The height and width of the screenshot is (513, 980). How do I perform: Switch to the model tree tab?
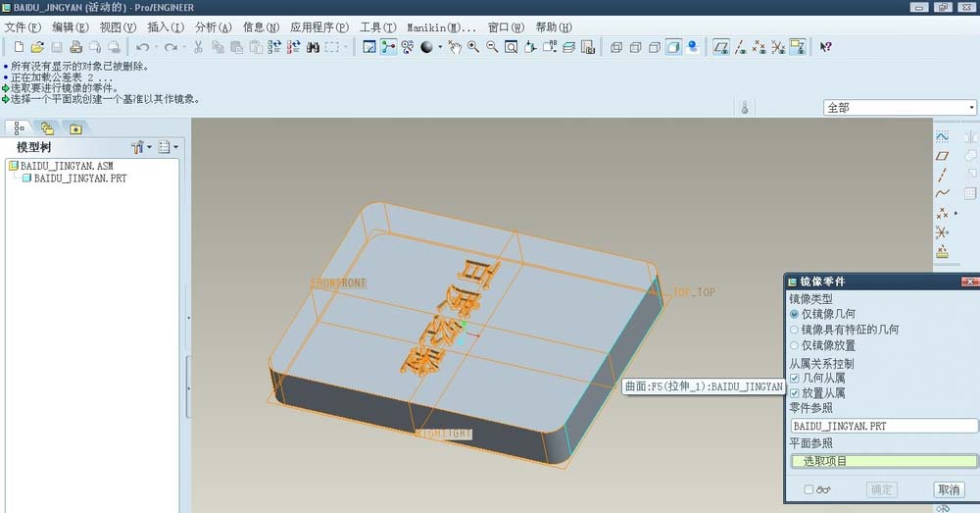point(20,128)
